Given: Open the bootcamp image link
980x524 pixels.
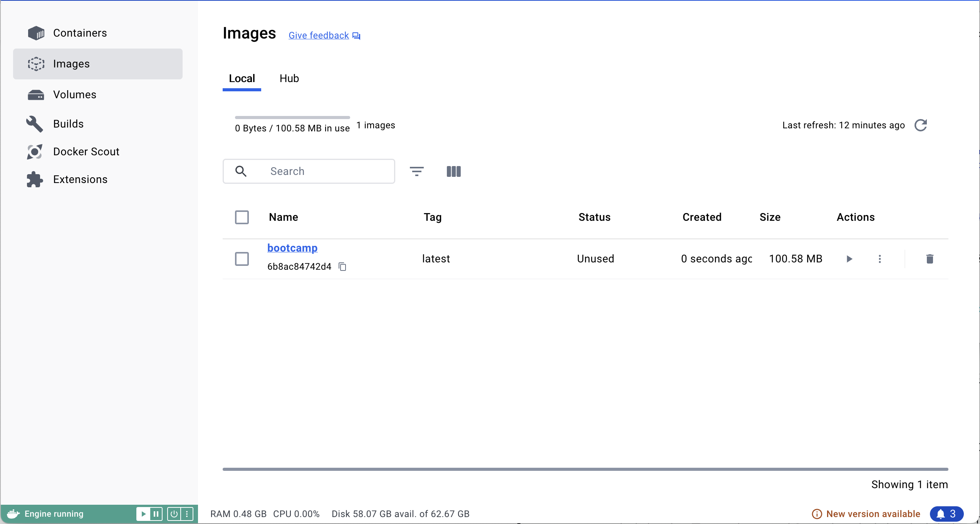Looking at the screenshot, I should 292,248.
